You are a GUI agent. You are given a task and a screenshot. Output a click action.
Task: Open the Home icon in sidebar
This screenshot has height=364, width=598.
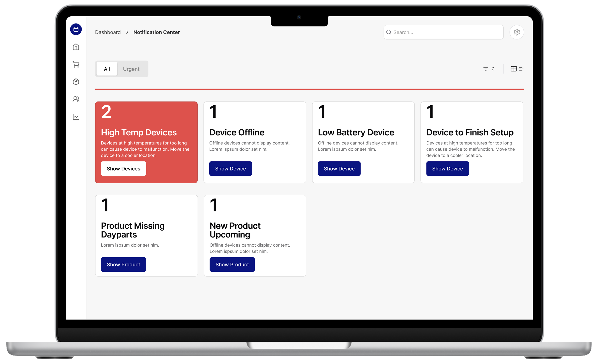76,47
